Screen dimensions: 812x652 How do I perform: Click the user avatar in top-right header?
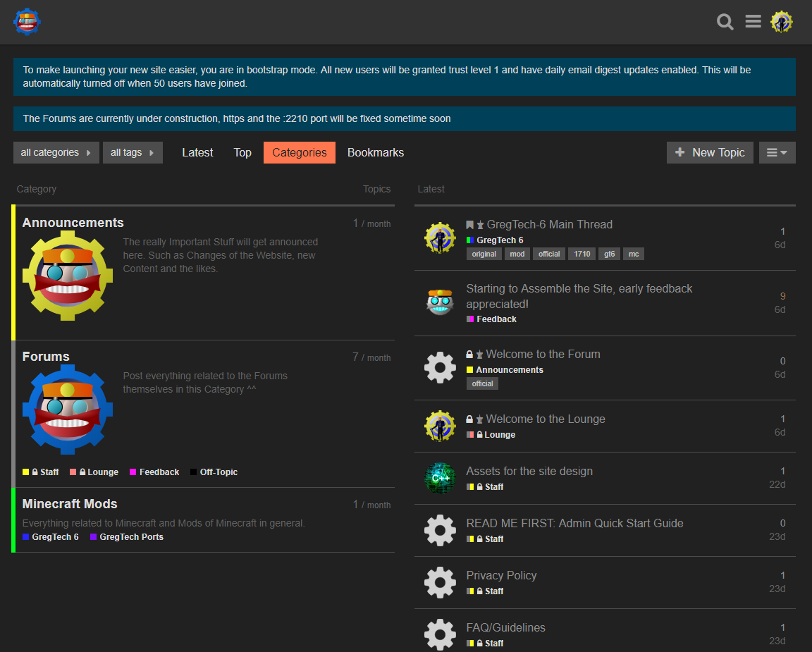781,22
